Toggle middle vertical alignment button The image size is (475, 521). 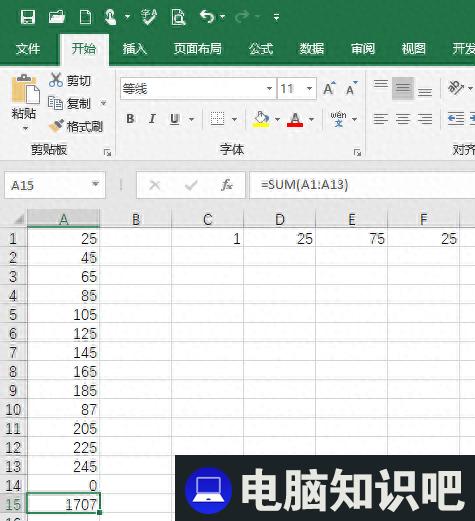403,88
